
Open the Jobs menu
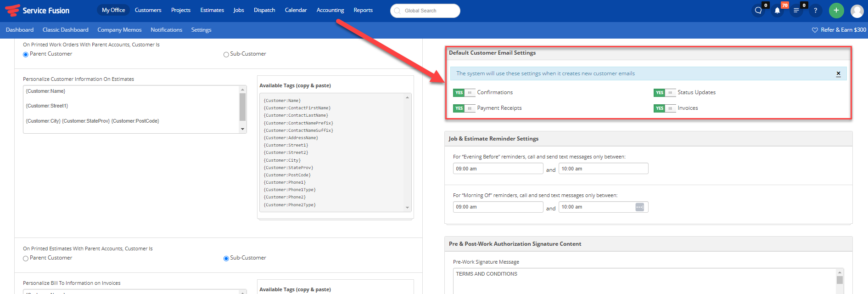(x=239, y=10)
